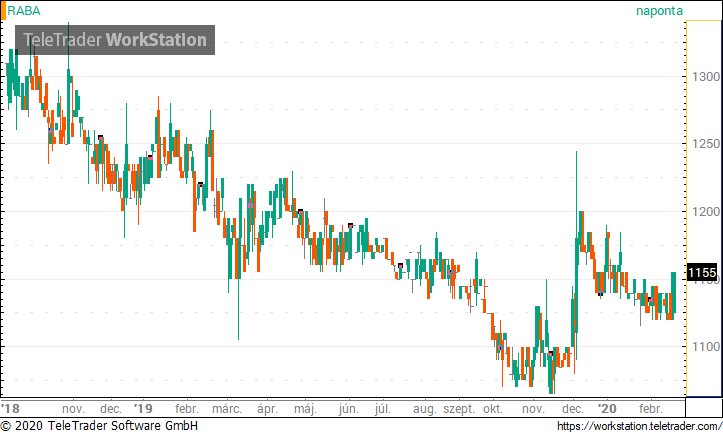Click the 'nov.' label after okt.

[533, 409]
